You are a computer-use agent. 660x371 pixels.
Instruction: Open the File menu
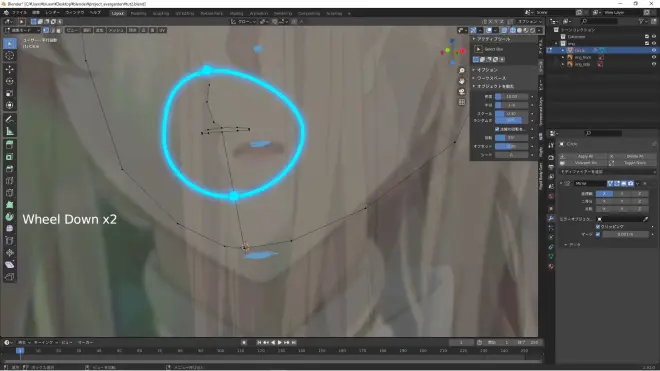[19, 13]
